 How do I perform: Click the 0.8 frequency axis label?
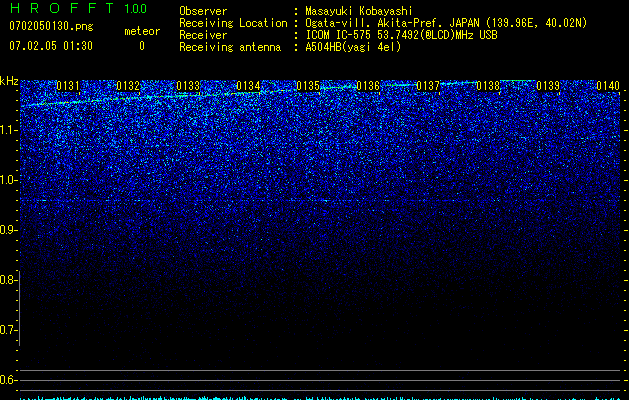(8, 280)
